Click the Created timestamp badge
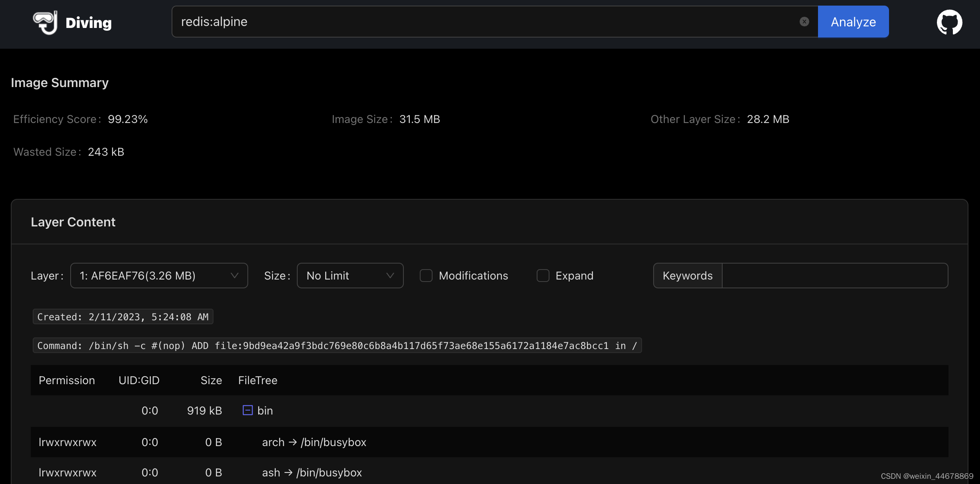The width and height of the screenshot is (980, 484). pyautogui.click(x=123, y=316)
